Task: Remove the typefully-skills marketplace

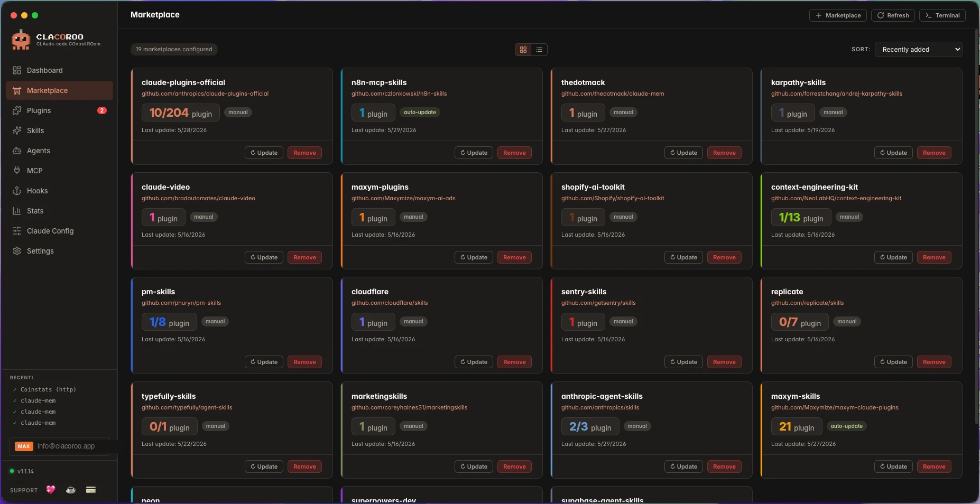Action: 304,466
